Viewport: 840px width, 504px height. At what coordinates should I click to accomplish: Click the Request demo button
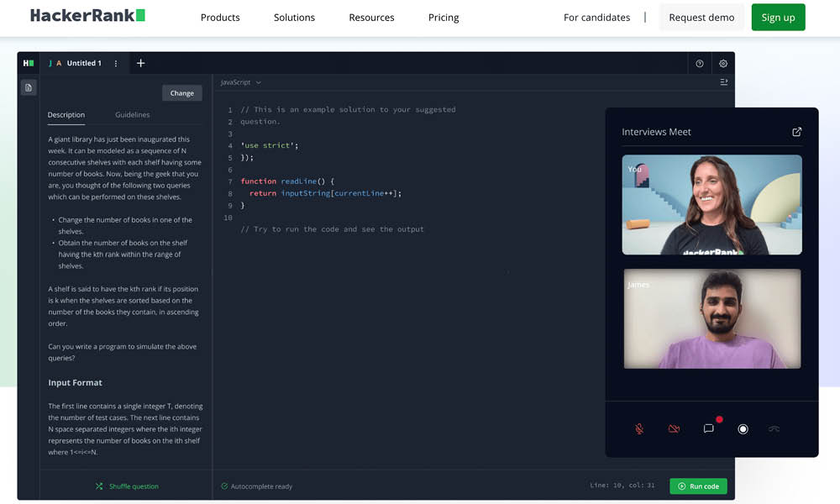[x=701, y=18]
